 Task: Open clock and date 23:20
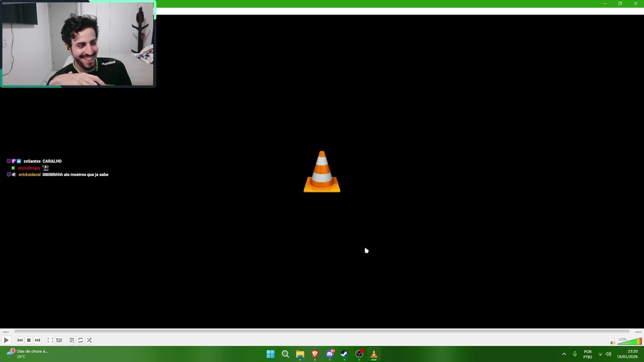pyautogui.click(x=627, y=354)
